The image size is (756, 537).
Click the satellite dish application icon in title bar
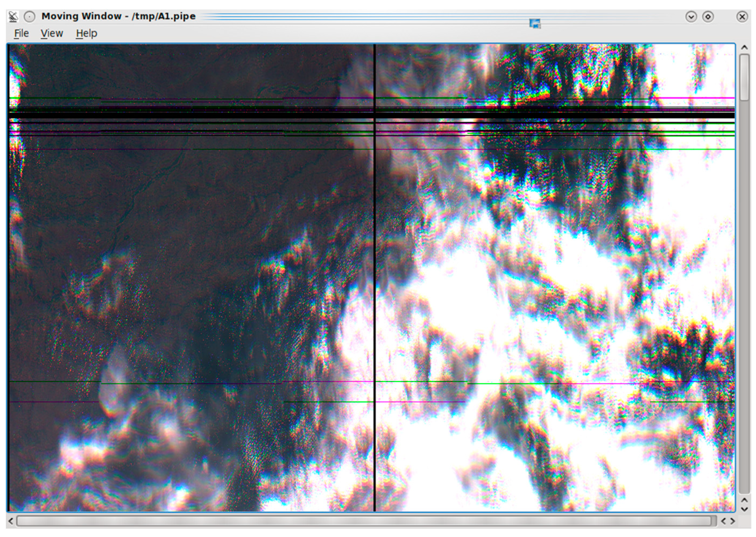[13, 16]
